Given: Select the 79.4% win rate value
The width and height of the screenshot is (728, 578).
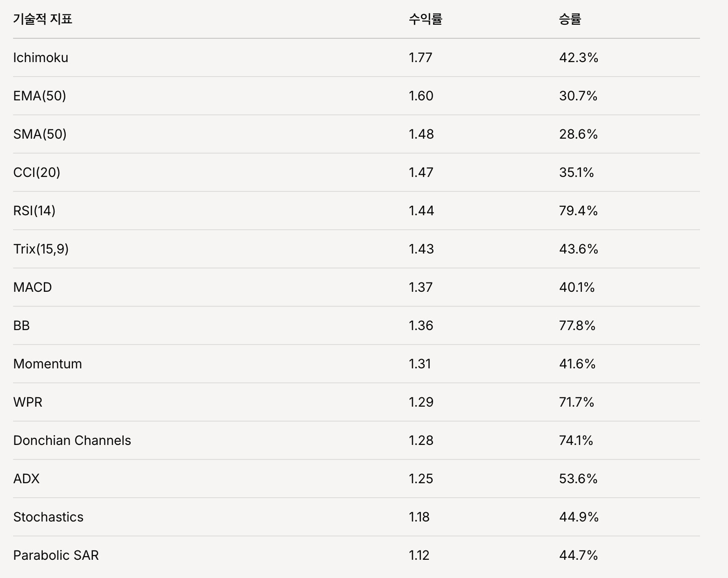Looking at the screenshot, I should [578, 211].
